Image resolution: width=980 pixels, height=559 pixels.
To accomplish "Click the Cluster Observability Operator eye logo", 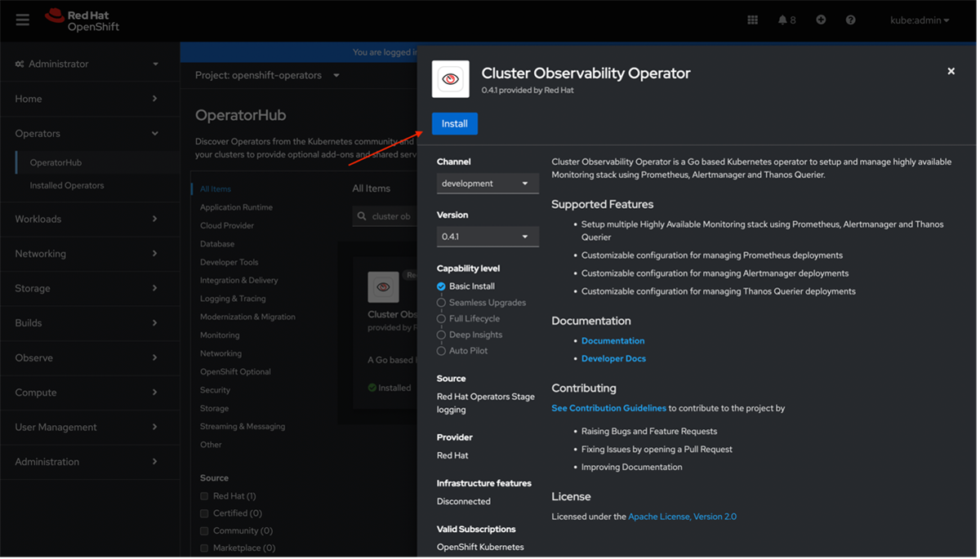I will point(450,78).
